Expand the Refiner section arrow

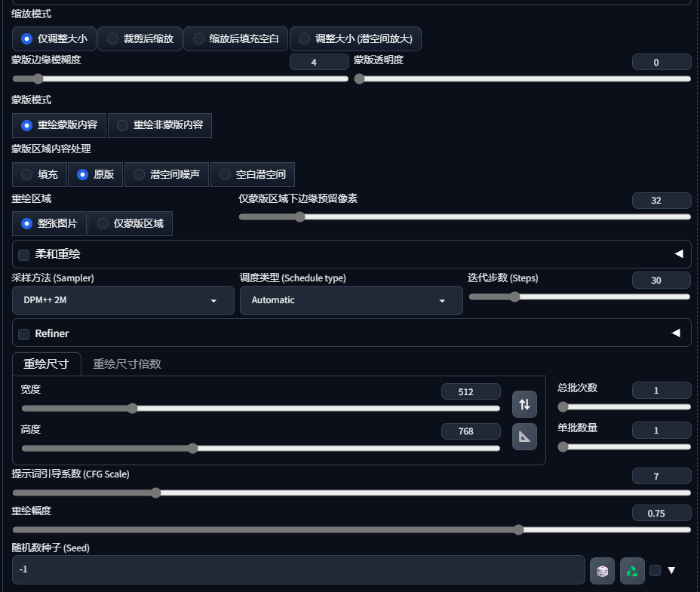pos(676,333)
